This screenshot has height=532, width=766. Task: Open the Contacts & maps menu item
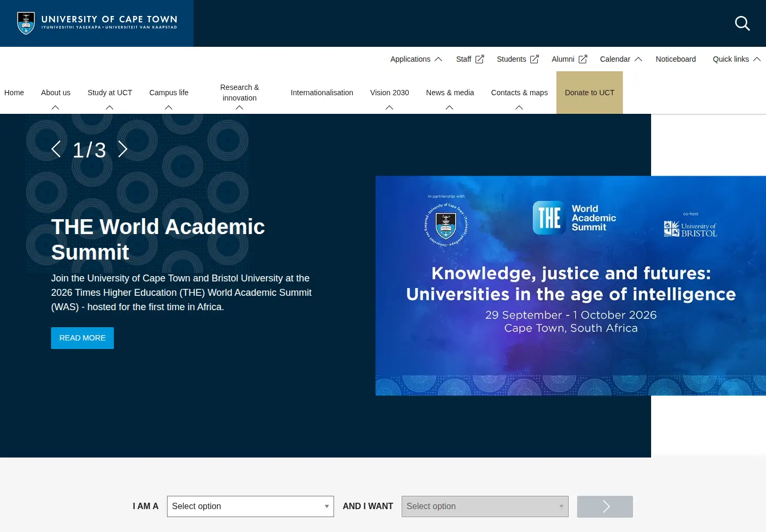click(520, 93)
